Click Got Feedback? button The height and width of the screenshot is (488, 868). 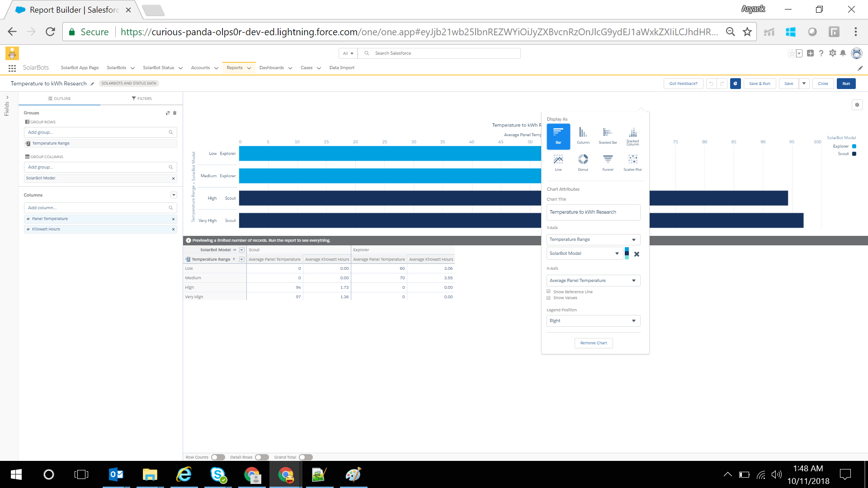[x=683, y=84]
